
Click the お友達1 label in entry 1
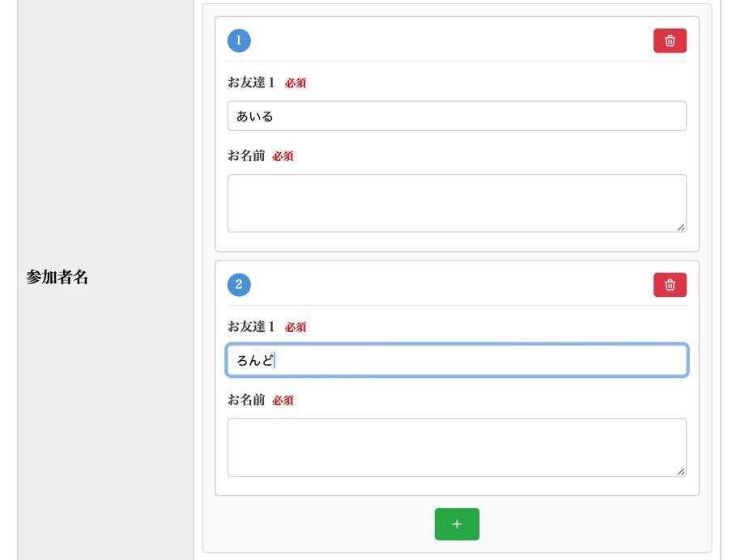pyautogui.click(x=251, y=83)
